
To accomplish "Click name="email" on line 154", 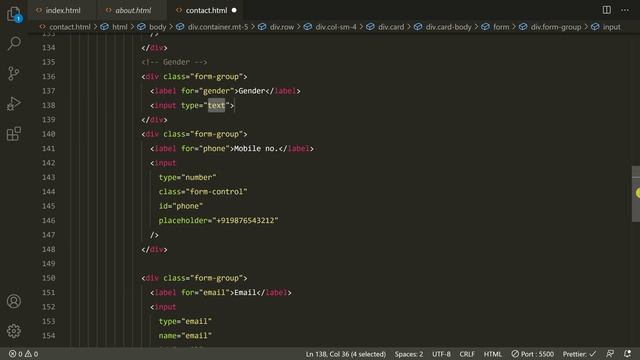I will (x=185, y=336).
